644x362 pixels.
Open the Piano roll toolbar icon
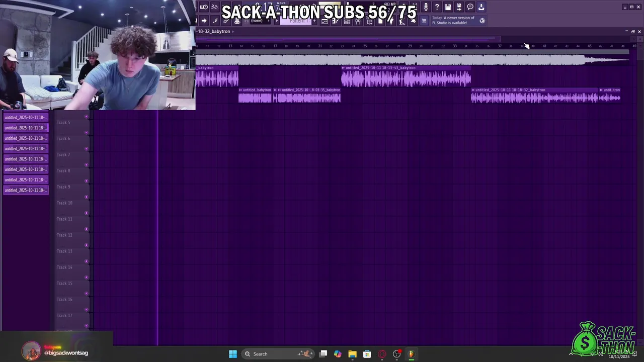click(x=336, y=21)
